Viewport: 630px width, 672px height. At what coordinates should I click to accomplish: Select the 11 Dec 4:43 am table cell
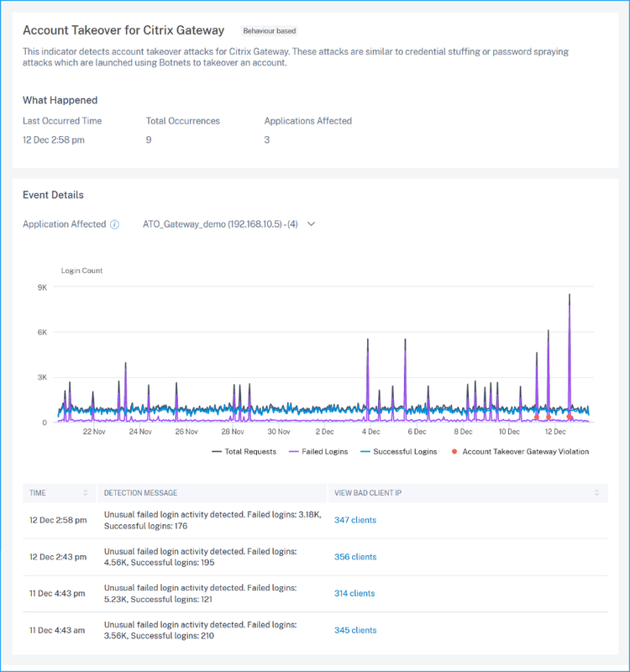click(x=57, y=630)
